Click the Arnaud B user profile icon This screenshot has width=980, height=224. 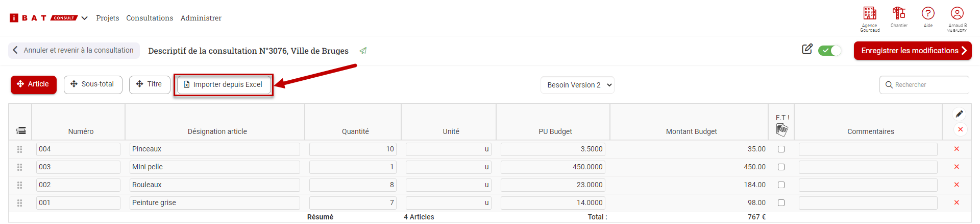point(957,14)
